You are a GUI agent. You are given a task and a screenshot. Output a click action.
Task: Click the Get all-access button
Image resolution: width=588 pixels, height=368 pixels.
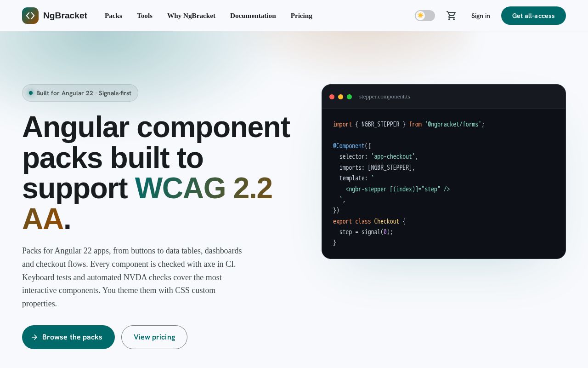[533, 16]
